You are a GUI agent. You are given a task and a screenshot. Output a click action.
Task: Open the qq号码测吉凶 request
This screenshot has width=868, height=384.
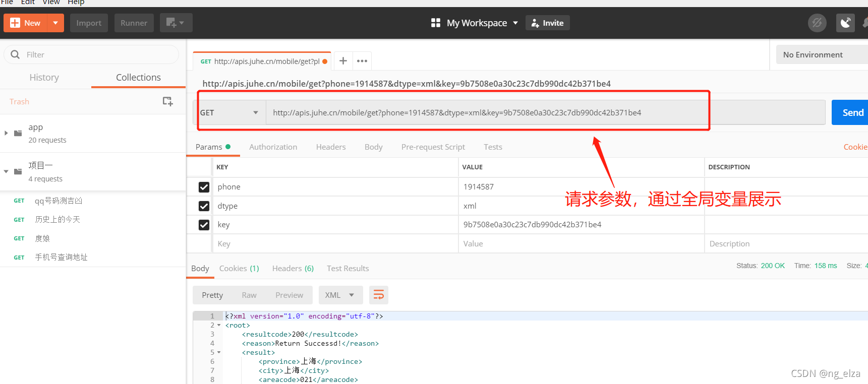[59, 201]
